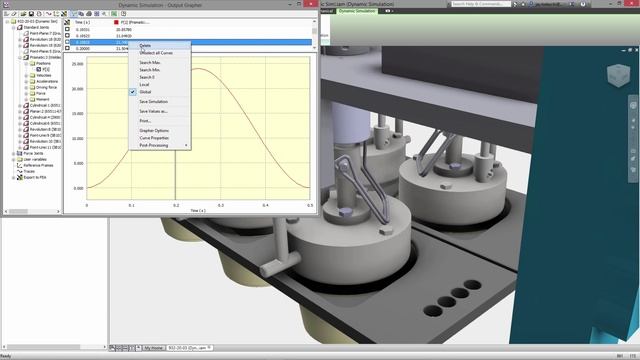Viewport: 640px width, 360px height.
Task: Toggle the checked Global option
Action: pos(133,92)
